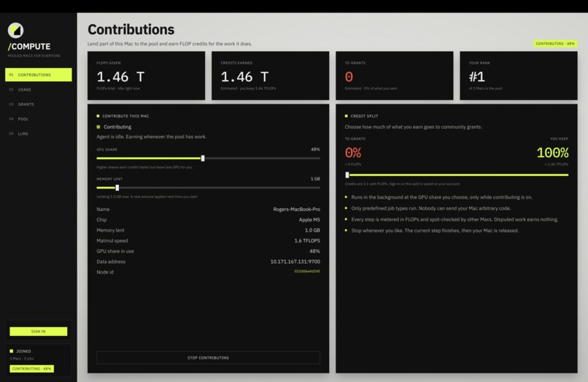Click 'Agent is idle' status text
Viewport: 588px width, 382px height.
[152, 137]
